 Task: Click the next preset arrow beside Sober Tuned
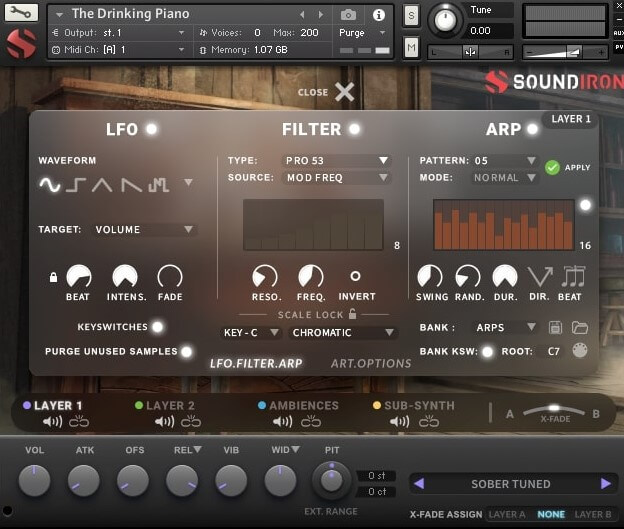(606, 484)
